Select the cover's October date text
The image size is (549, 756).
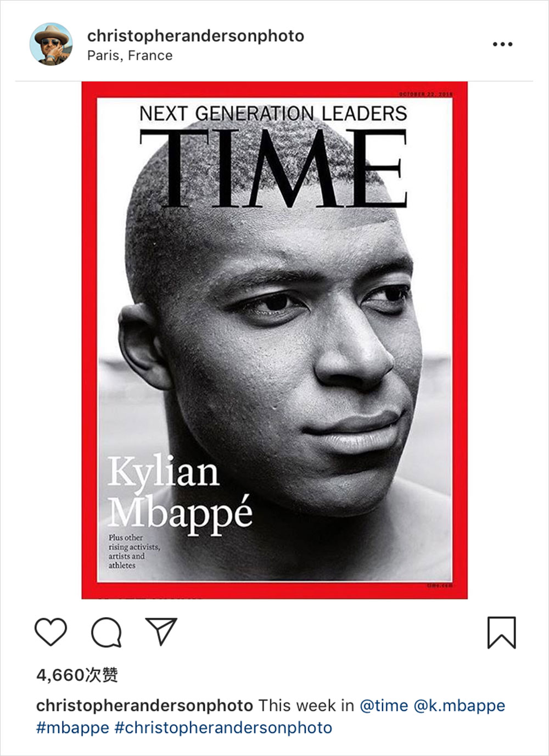[426, 94]
